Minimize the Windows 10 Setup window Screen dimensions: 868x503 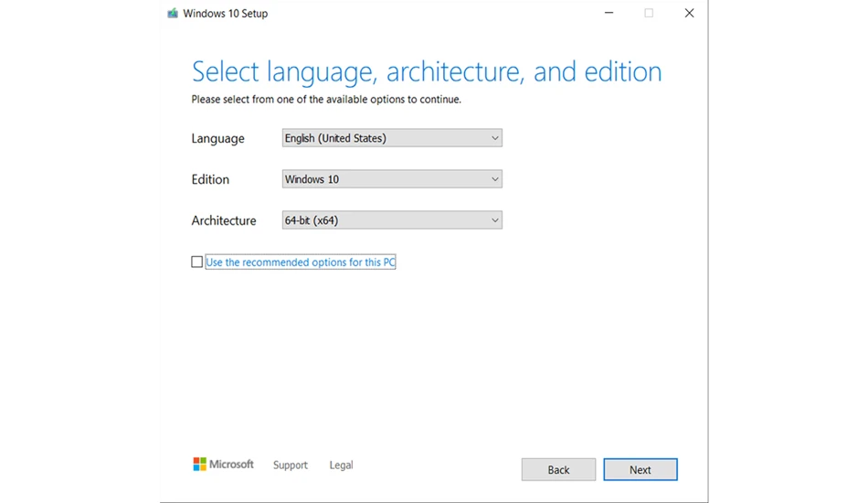(x=609, y=13)
